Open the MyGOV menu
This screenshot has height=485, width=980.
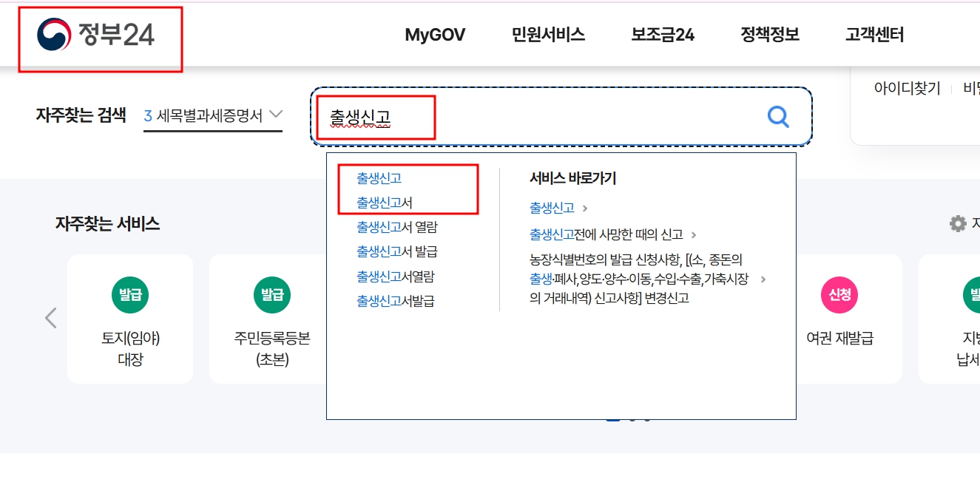(433, 34)
